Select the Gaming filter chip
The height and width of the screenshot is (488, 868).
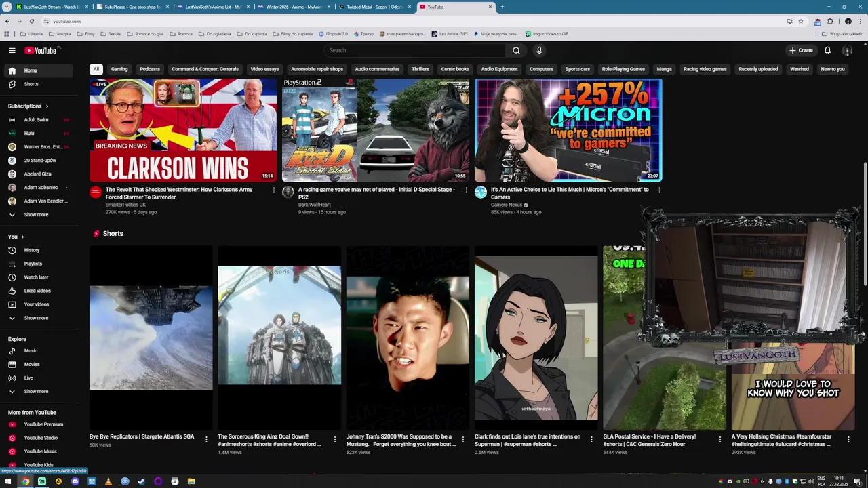click(119, 69)
